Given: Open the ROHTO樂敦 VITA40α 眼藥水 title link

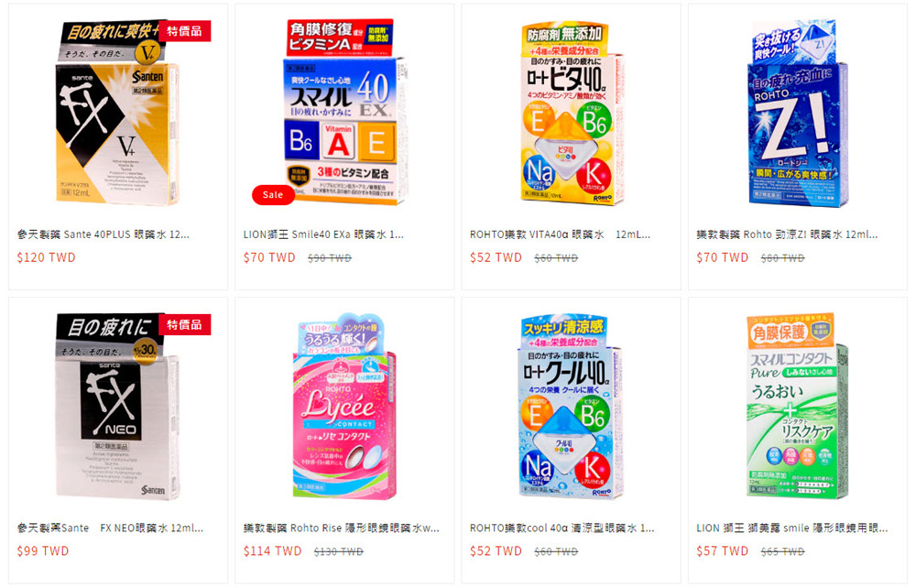Looking at the screenshot, I should tap(561, 234).
